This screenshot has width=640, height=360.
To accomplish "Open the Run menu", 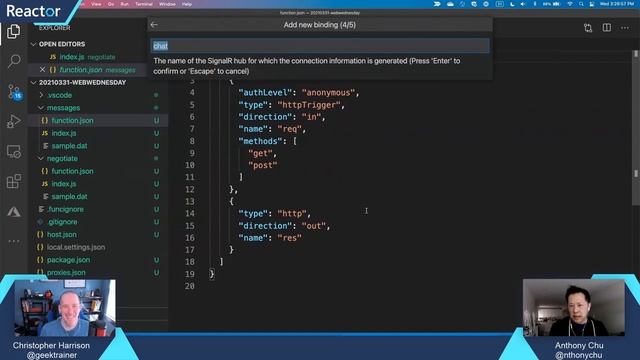I will (124, 4).
